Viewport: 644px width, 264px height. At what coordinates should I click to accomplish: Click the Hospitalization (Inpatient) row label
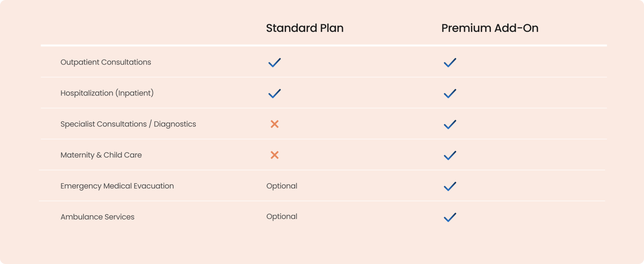[107, 93]
